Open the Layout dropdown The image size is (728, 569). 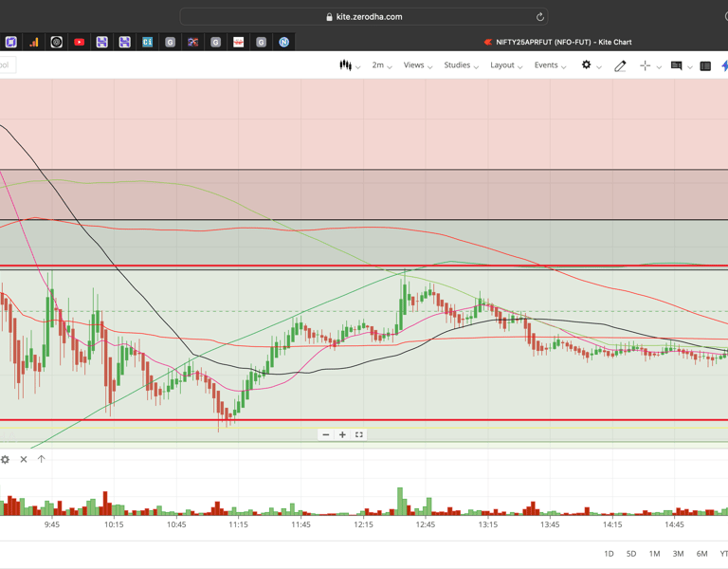[x=506, y=65]
